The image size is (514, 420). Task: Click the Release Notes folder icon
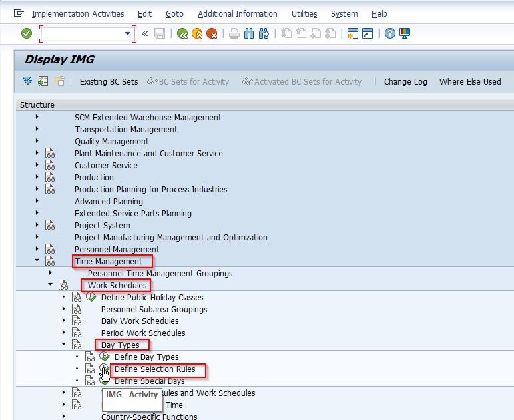(59, 81)
